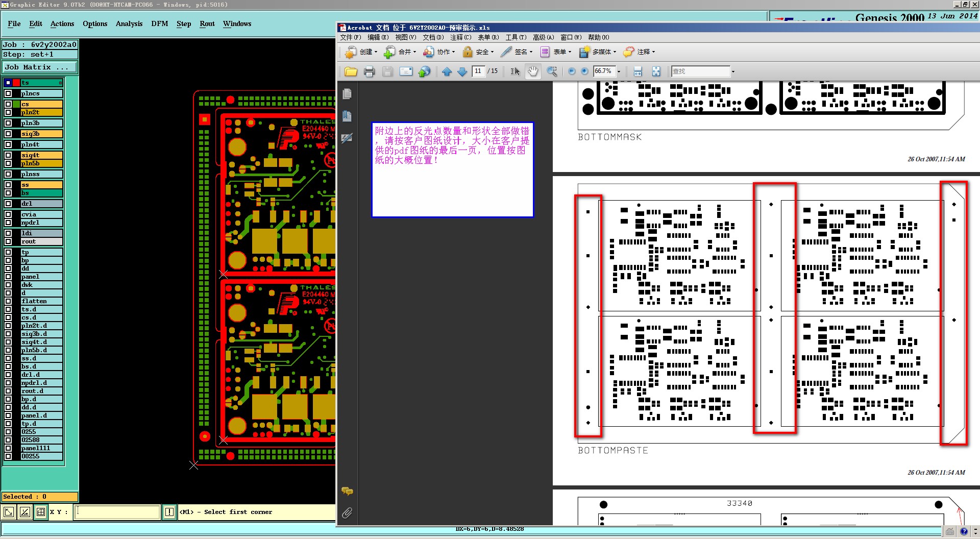Toggle checkbox for plncs layer
Screen dimensions: 980x539
[x=8, y=93]
